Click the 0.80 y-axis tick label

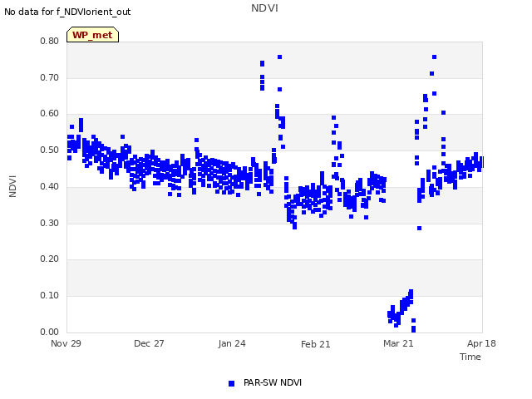click(x=50, y=41)
